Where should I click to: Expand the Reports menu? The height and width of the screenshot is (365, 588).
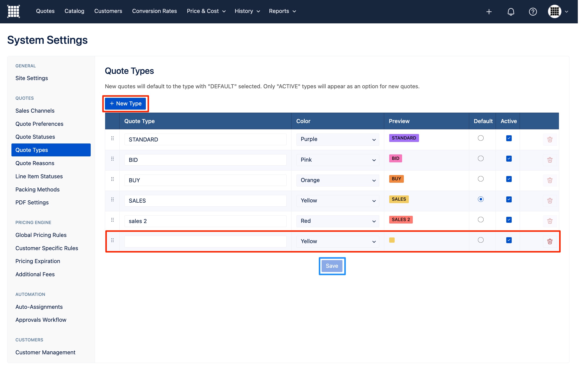tap(283, 11)
